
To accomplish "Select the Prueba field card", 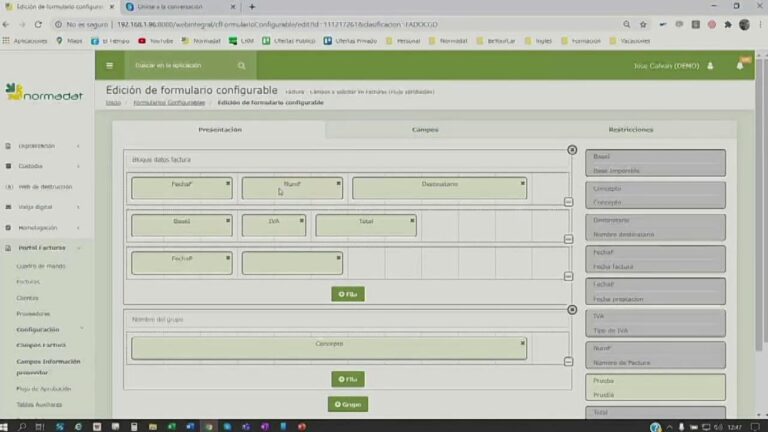I will [x=655, y=387].
